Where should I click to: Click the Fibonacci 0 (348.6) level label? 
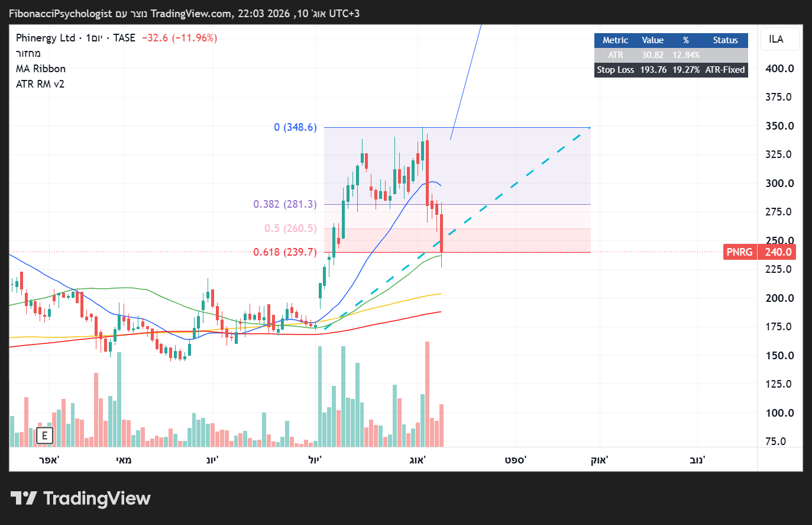tap(295, 127)
